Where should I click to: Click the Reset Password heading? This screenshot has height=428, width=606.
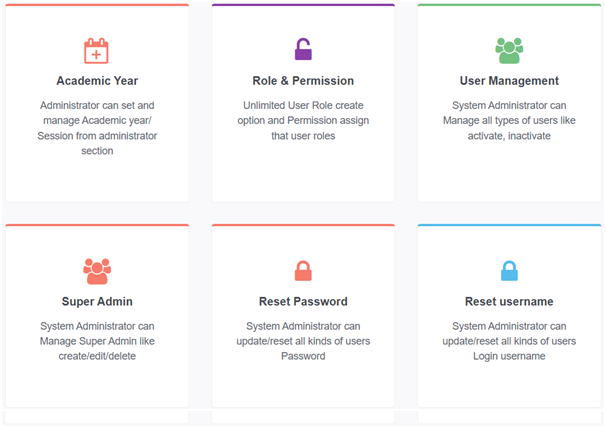pyautogui.click(x=303, y=302)
